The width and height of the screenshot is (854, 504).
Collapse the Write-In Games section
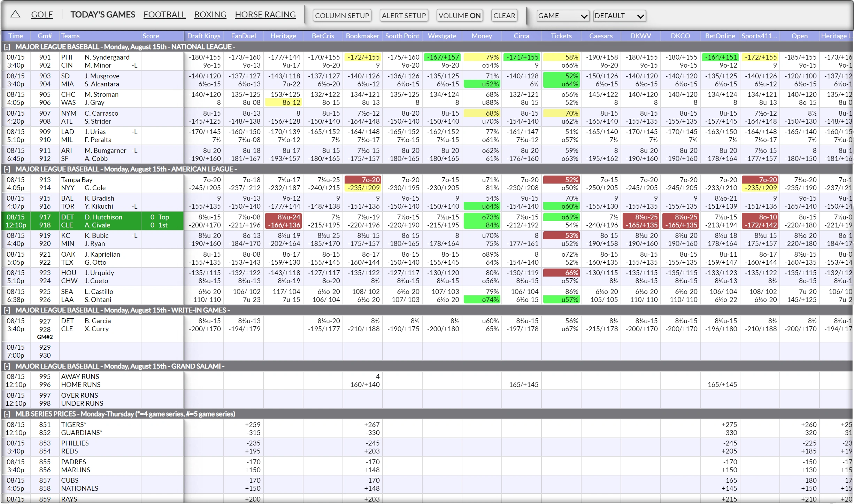tap(7, 310)
